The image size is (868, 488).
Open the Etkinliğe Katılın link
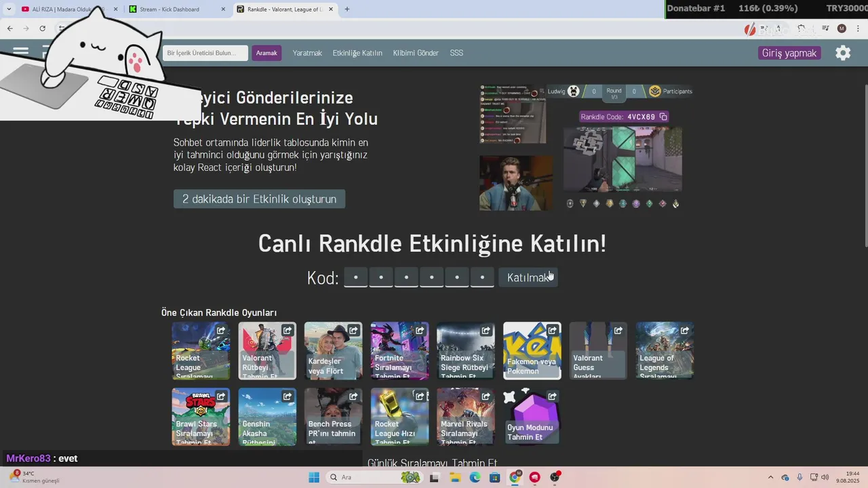[x=357, y=53]
